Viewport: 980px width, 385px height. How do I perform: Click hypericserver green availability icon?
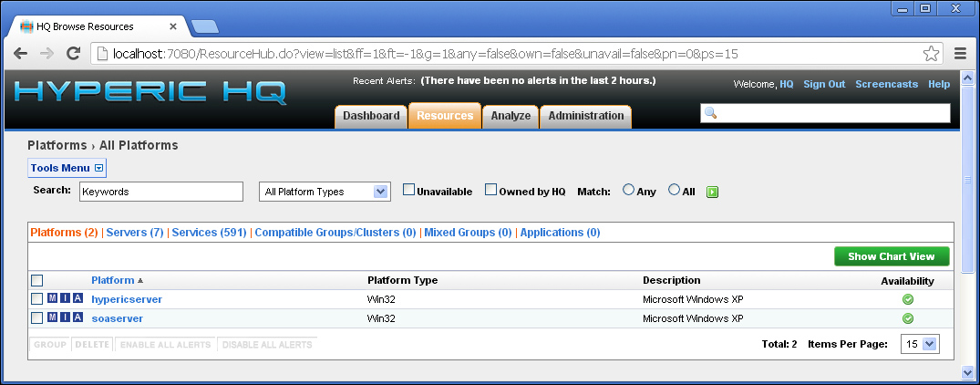click(x=907, y=299)
